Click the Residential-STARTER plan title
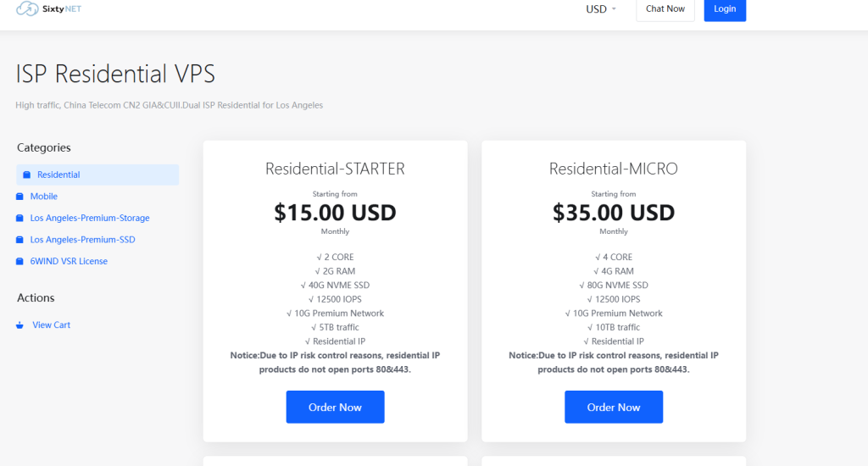The image size is (868, 466). 335,169
